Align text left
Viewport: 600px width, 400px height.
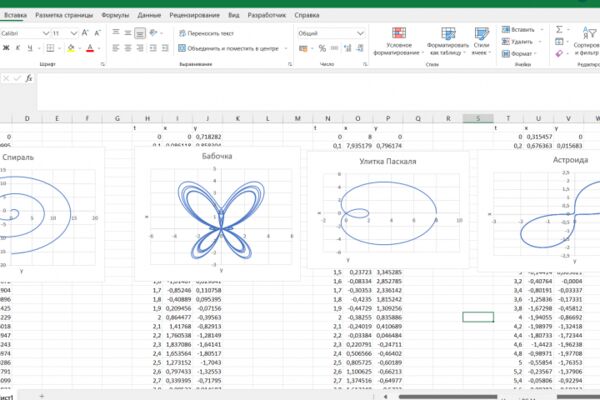[x=116, y=48]
